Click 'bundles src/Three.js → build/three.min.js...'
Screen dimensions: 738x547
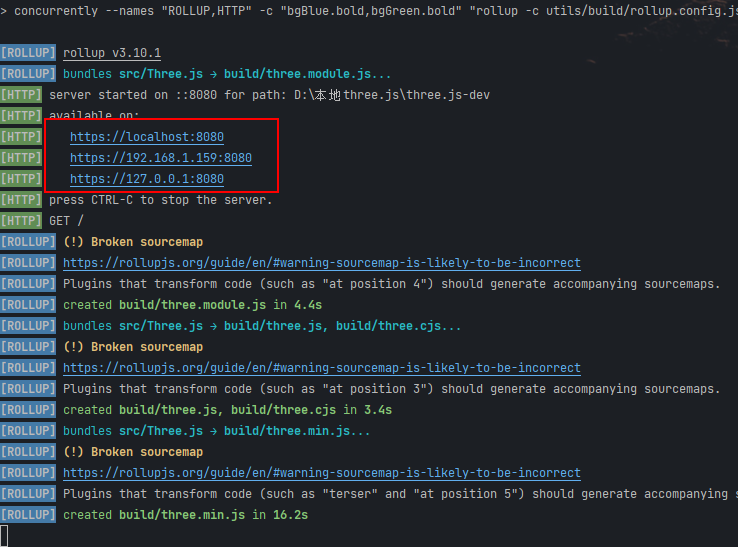217,431
